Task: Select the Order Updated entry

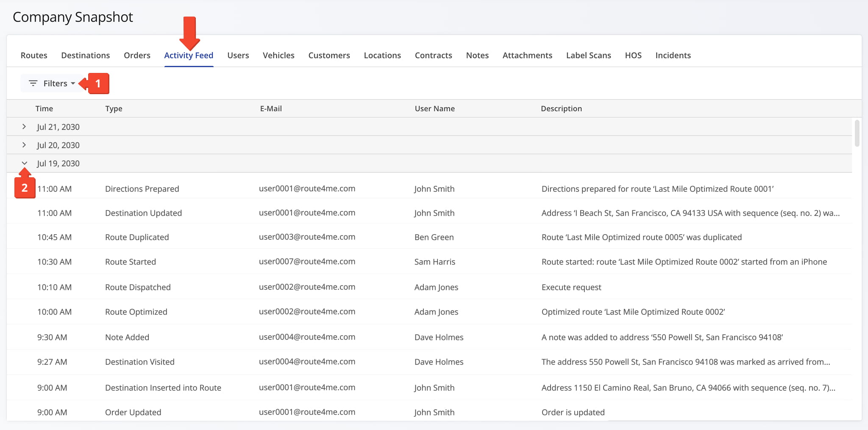Action: click(x=133, y=412)
